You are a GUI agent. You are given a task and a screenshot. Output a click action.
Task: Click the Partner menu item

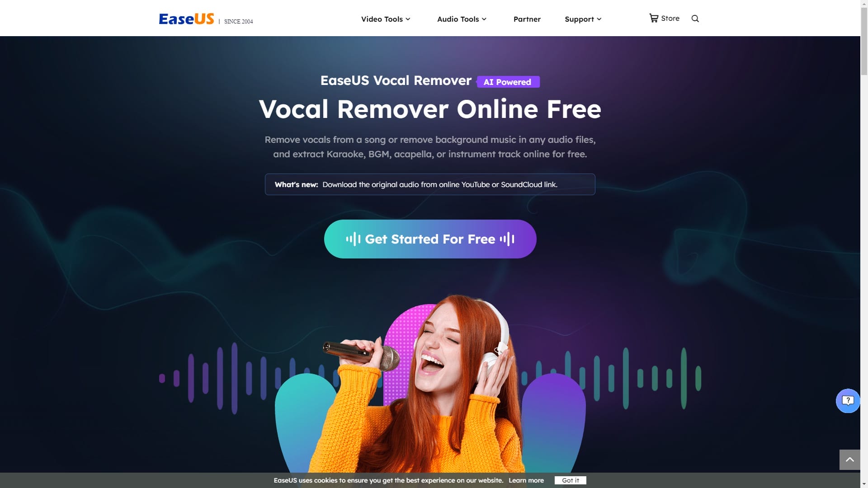click(x=527, y=19)
